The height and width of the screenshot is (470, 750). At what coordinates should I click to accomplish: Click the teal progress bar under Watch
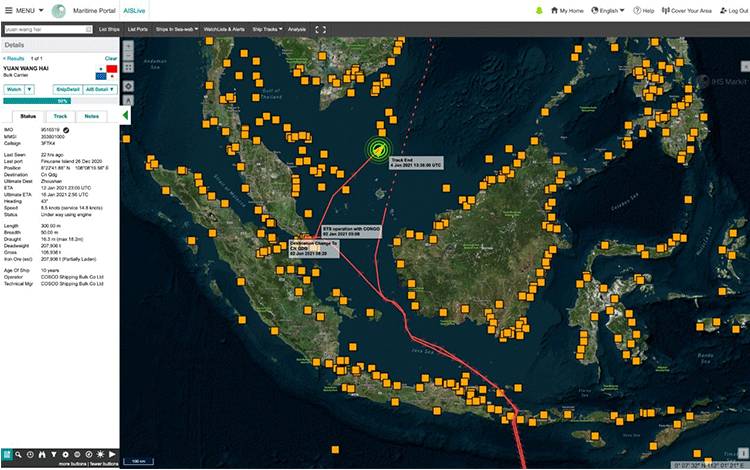pyautogui.click(x=37, y=101)
